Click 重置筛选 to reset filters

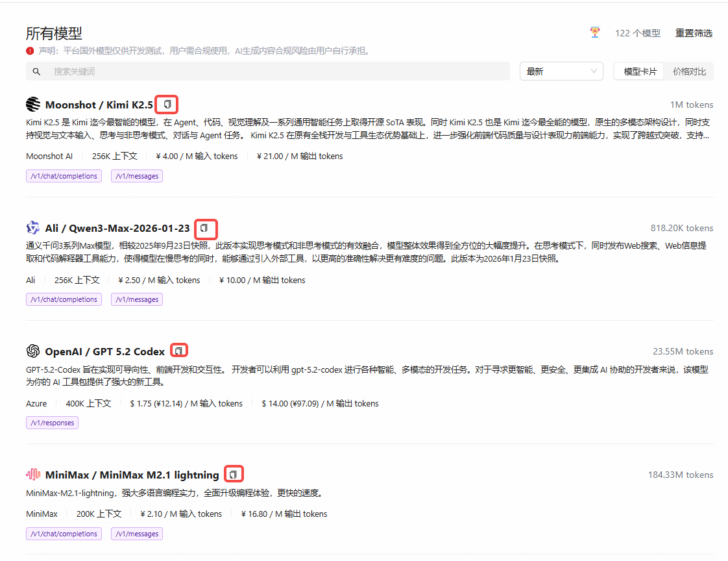pos(694,33)
